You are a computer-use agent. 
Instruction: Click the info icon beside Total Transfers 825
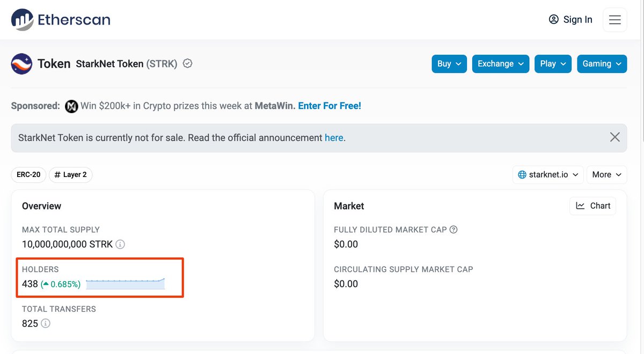coord(46,323)
